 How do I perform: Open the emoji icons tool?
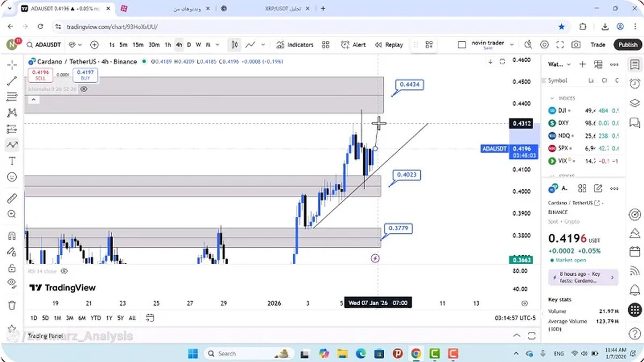[x=12, y=177]
